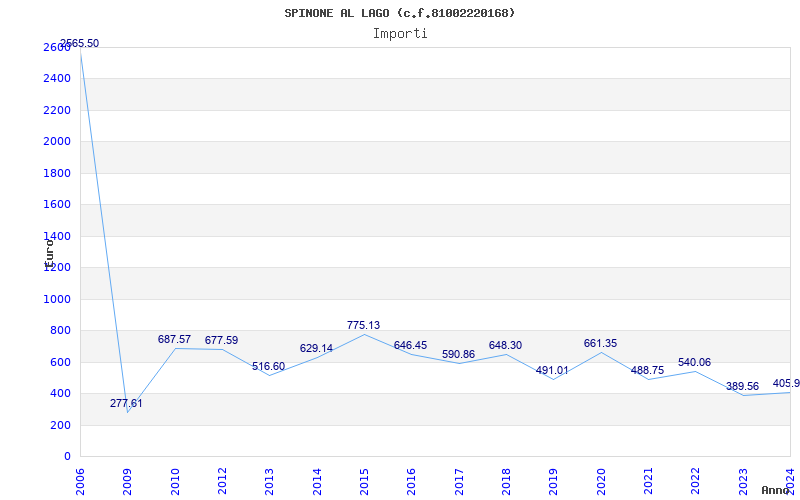Select the 540.06 data label
The image size is (800, 500).
(x=694, y=362)
